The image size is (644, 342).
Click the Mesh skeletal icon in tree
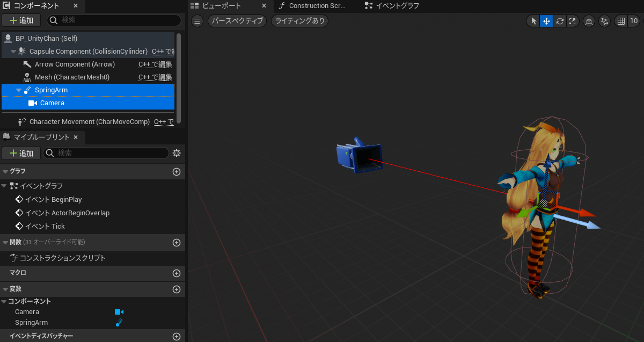(x=27, y=77)
